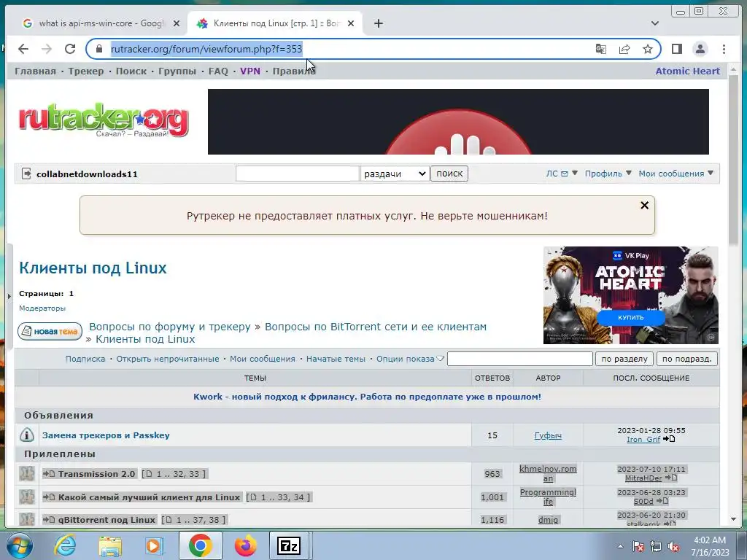Open the Поиск menu link

point(131,71)
